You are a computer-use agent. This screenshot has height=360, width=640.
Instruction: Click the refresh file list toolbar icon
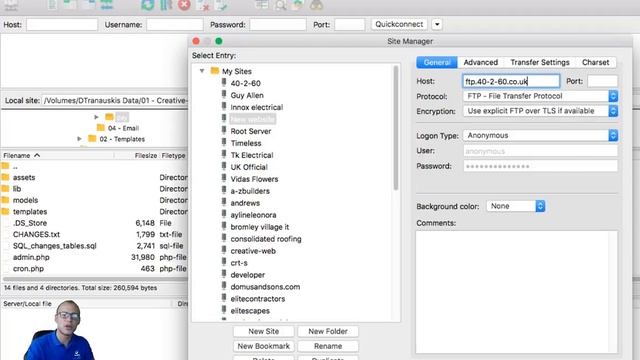[x=147, y=5]
